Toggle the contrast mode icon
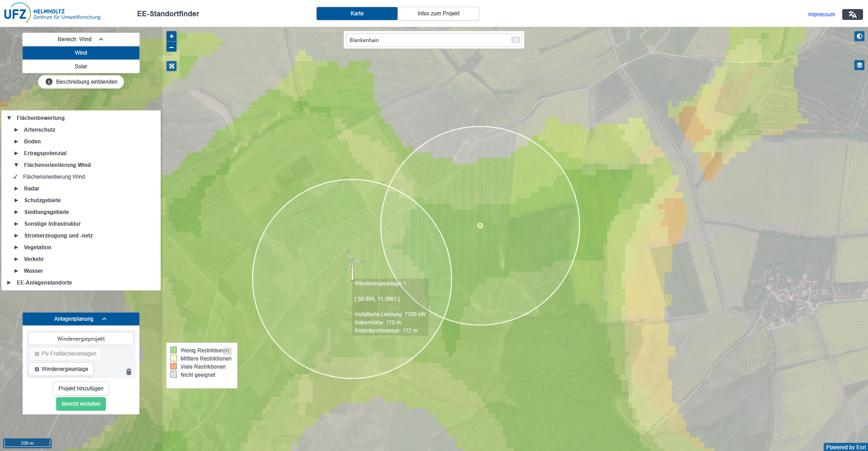Screen dimensions: 868x451 point(859,36)
